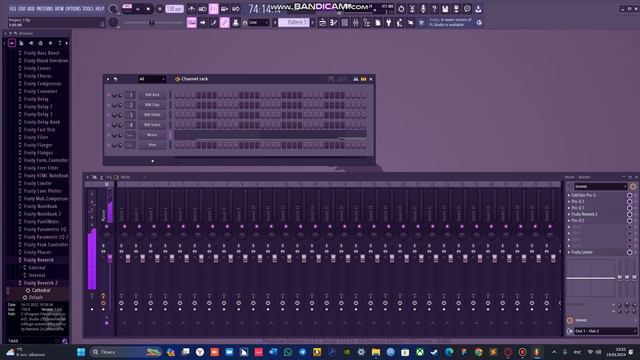Click the browser files page icon

pyautogui.click(x=22, y=43)
